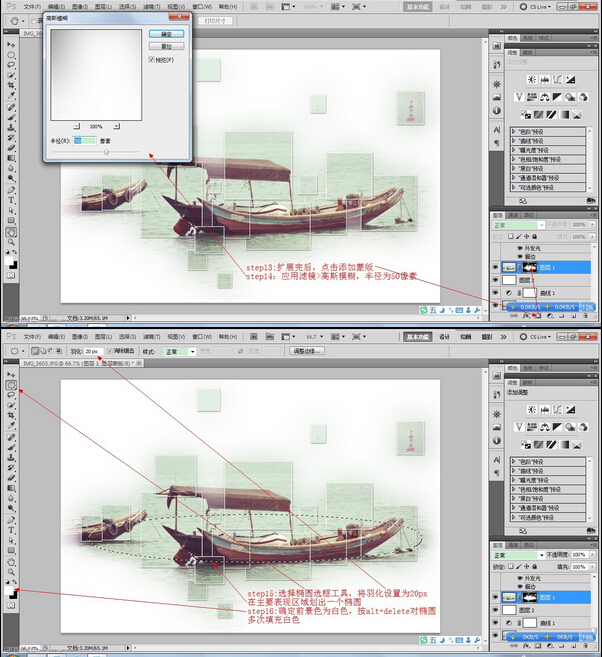The width and height of the screenshot is (602, 657).
Task: Click the delete layer trash icon in the step15 screenshot
Action: [585, 646]
